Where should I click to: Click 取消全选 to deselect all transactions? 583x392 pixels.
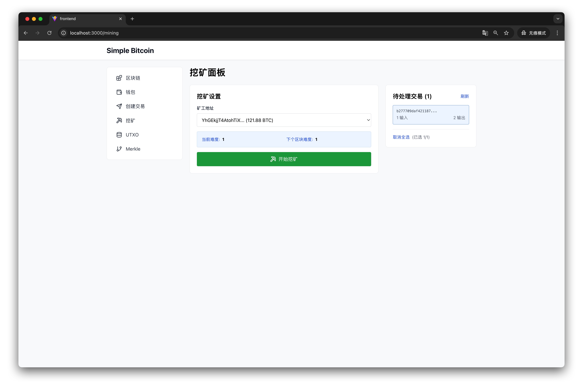tap(401, 137)
